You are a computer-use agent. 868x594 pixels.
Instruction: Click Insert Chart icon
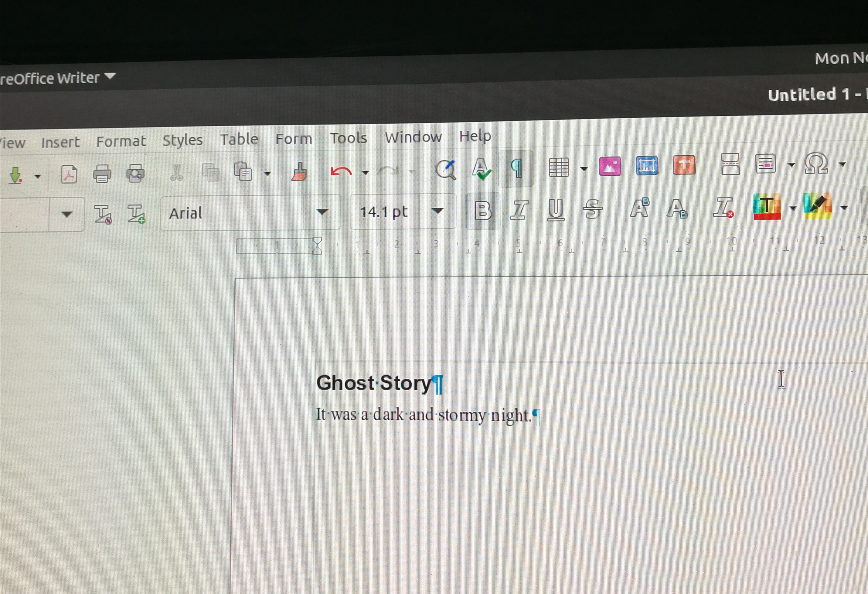[647, 166]
